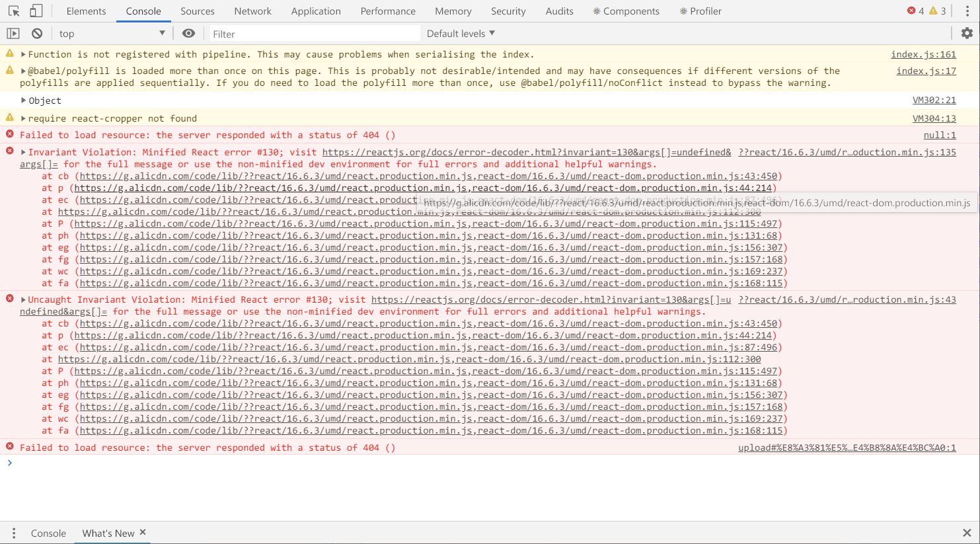Open the Application tab

pyautogui.click(x=316, y=11)
